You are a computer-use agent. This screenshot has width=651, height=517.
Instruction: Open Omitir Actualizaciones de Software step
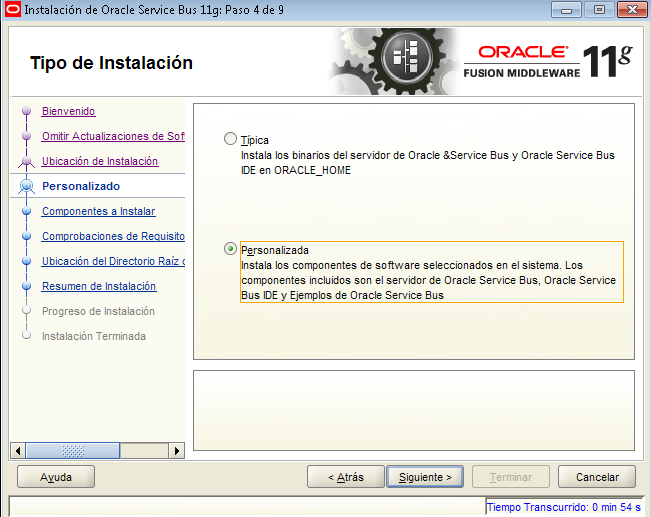pos(113,136)
